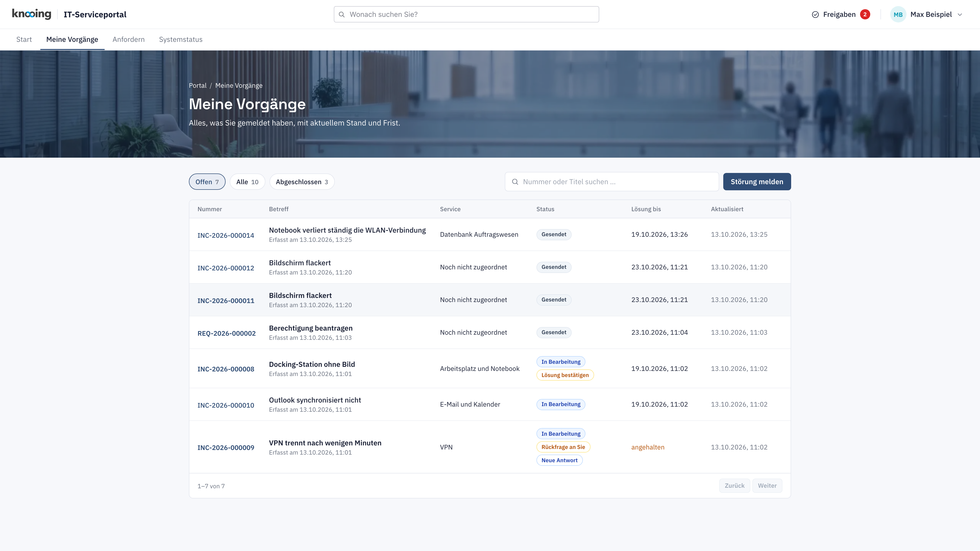
Task: Focus the Nummer oder Titel suchen field
Action: point(612,182)
